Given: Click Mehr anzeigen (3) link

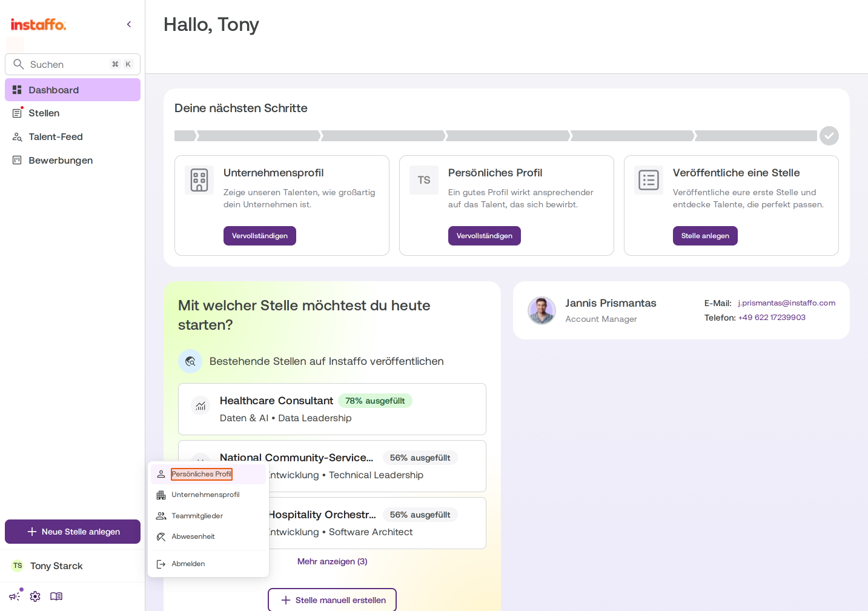Looking at the screenshot, I should click(332, 561).
